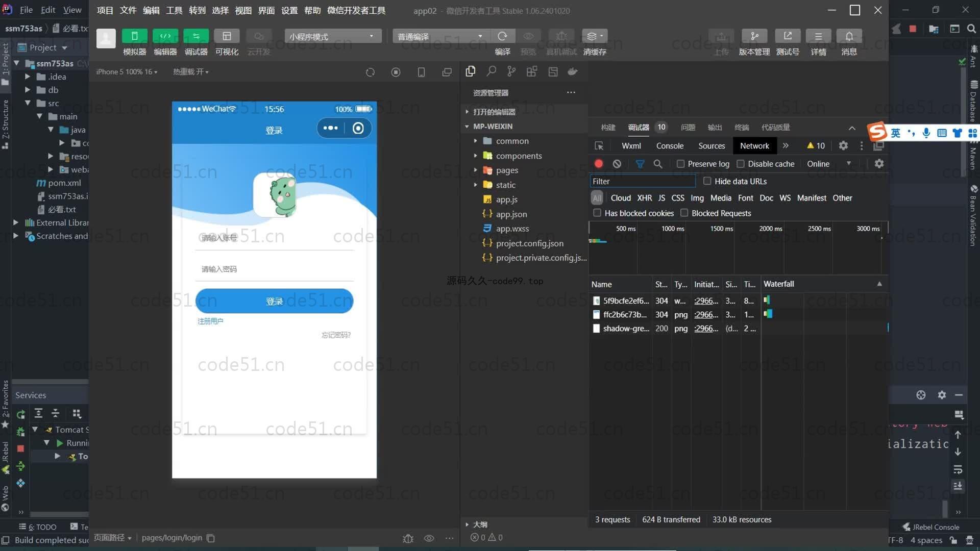Open the test account (测试号) icon
Viewport: 980px width, 551px height.
[788, 36]
